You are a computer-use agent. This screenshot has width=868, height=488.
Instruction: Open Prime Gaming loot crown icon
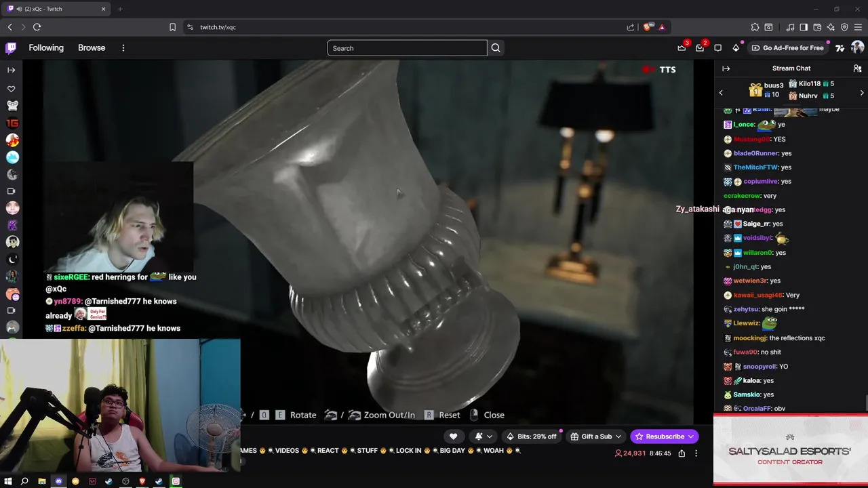(682, 48)
